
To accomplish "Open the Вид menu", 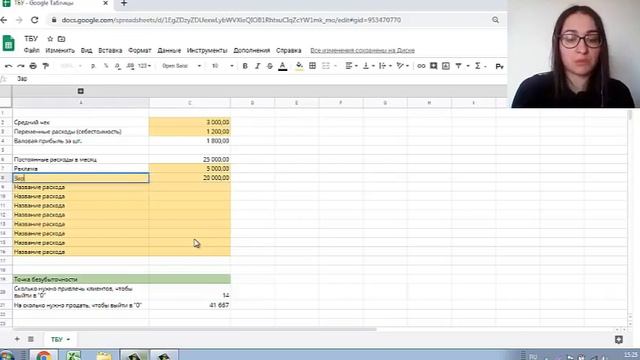I will (x=86, y=51).
